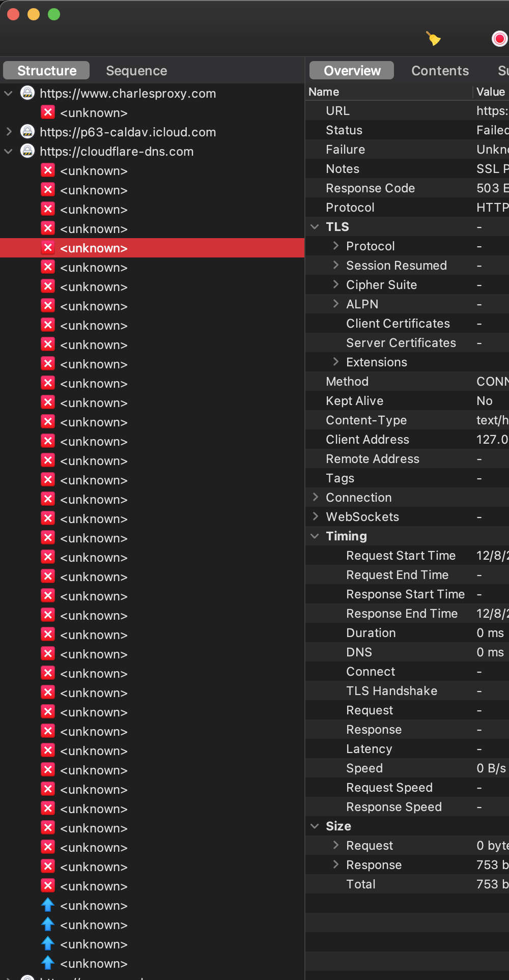Click the lock icon beside p63-caldav.icloud.com
Viewport: 509px width, 980px height.
pos(27,132)
